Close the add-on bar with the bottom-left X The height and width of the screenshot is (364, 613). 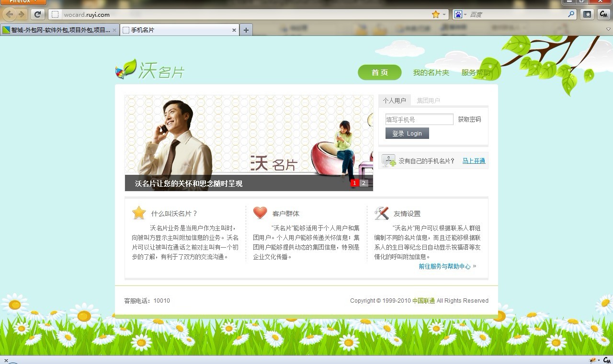tap(6, 360)
